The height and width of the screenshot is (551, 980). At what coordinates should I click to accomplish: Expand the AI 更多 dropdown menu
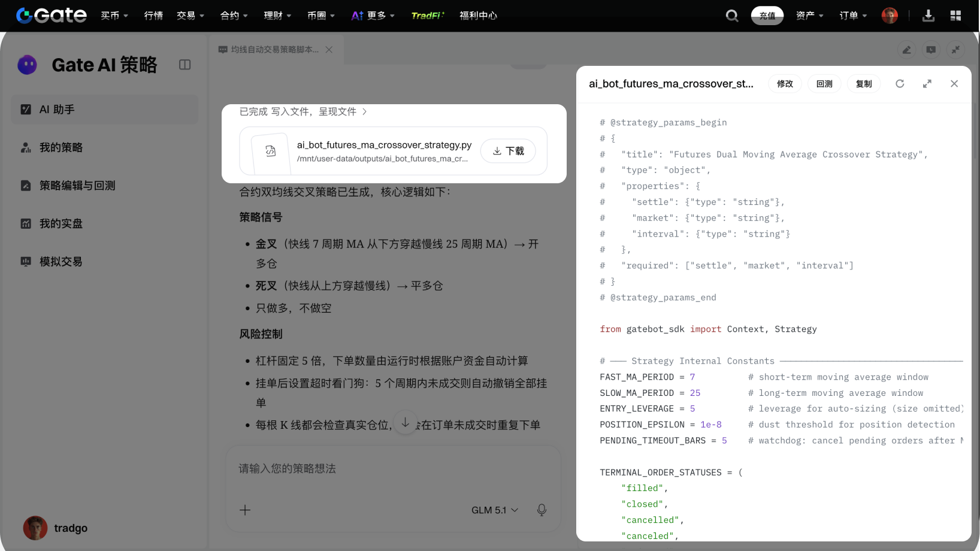(x=373, y=16)
